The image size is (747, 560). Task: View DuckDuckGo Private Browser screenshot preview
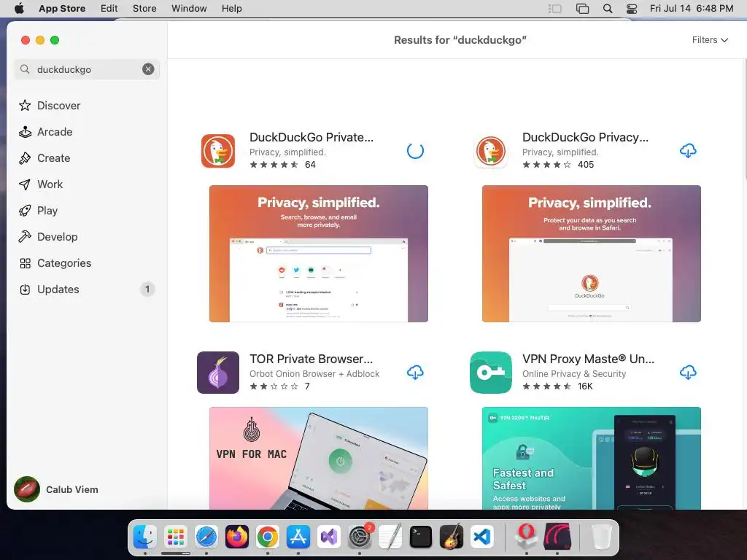319,253
